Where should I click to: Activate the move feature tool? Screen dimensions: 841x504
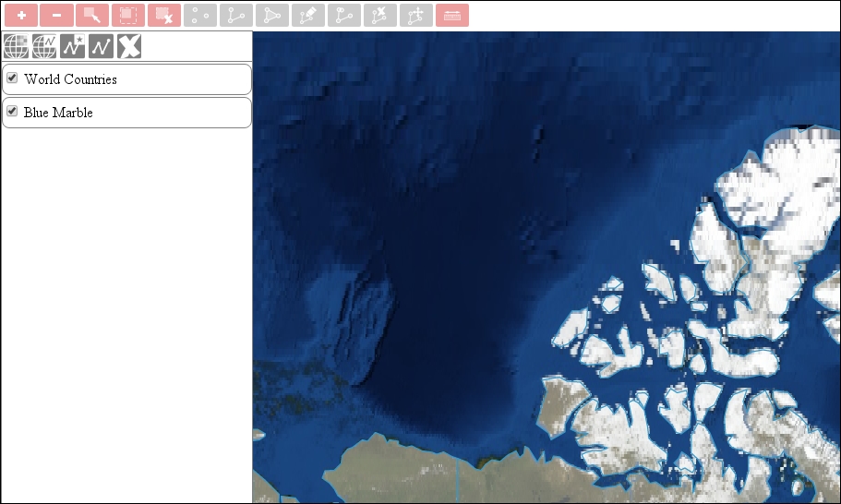tap(415, 15)
